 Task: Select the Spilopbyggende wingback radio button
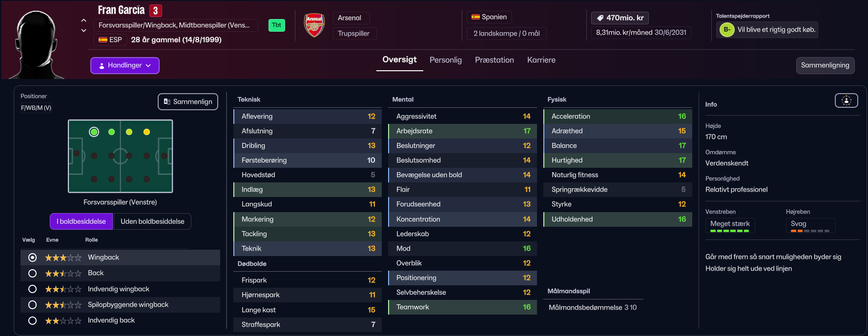tap(33, 305)
